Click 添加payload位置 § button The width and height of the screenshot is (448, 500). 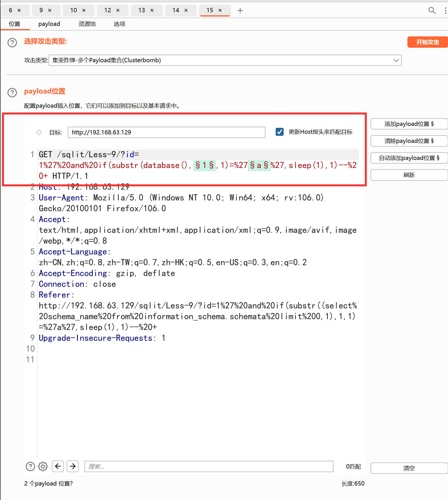pos(409,124)
